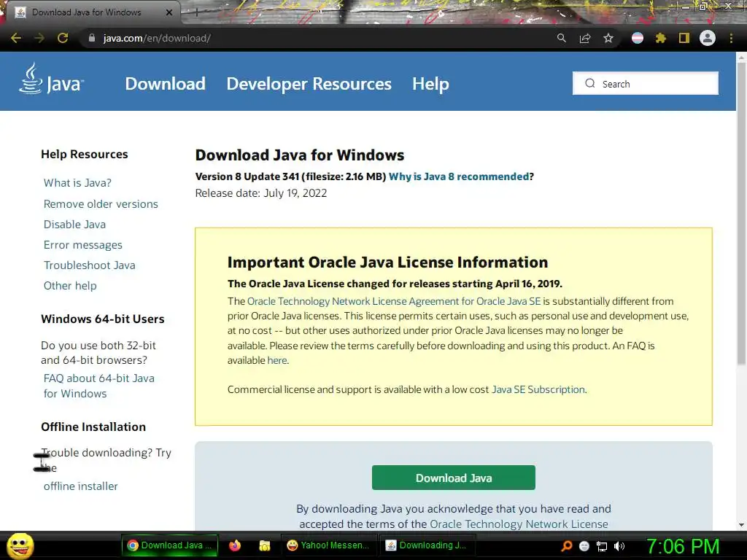
Task: Open the Error messages link
Action: (83, 245)
